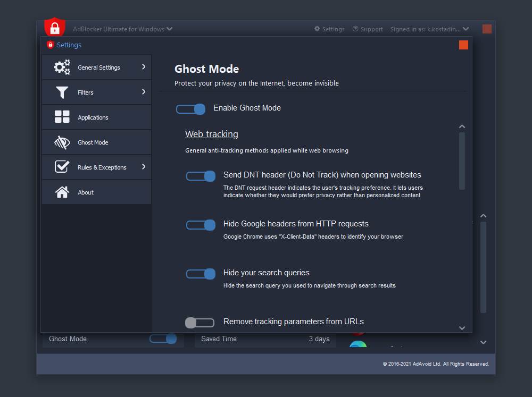Open Applications via the grid icon

pyautogui.click(x=62, y=117)
